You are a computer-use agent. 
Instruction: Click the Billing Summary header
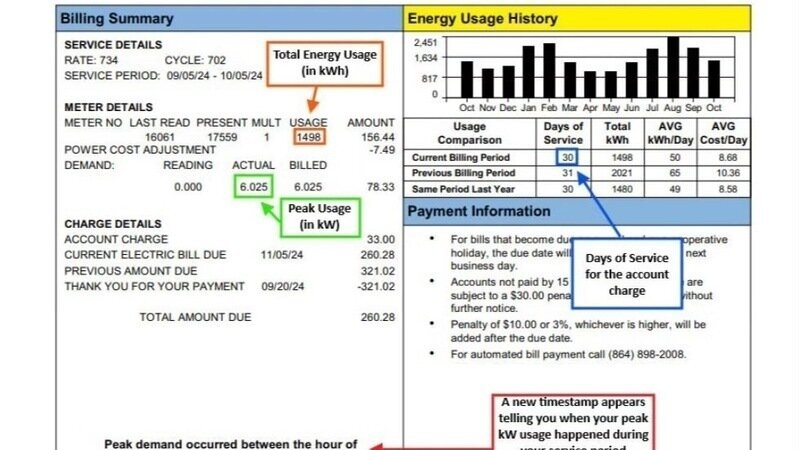coord(116,19)
